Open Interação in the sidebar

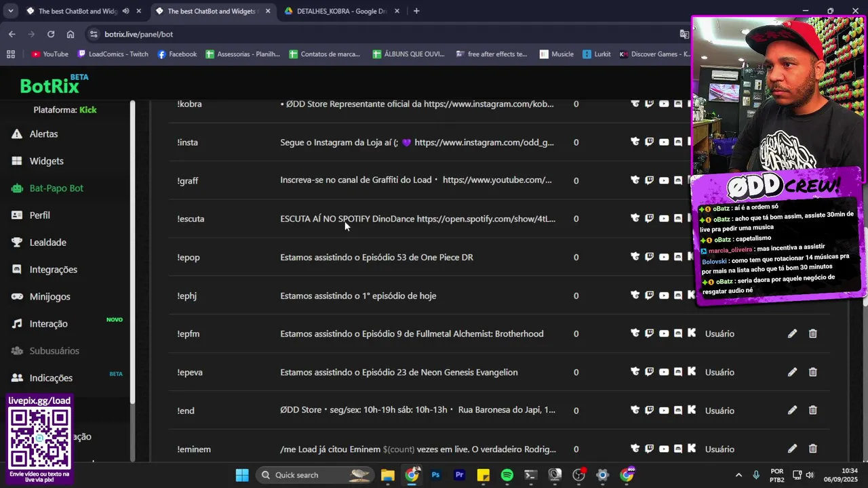pyautogui.click(x=48, y=324)
